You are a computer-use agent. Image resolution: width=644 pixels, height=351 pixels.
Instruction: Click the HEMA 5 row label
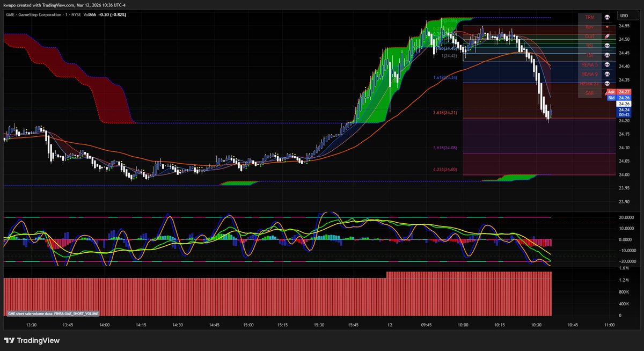tap(590, 65)
